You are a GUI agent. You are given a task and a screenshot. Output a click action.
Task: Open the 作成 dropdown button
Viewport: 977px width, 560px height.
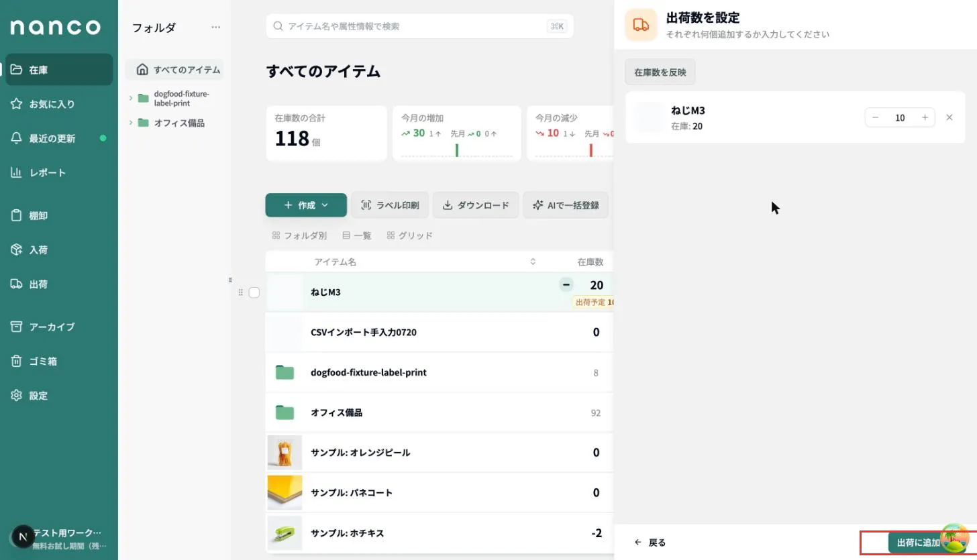[x=306, y=205]
